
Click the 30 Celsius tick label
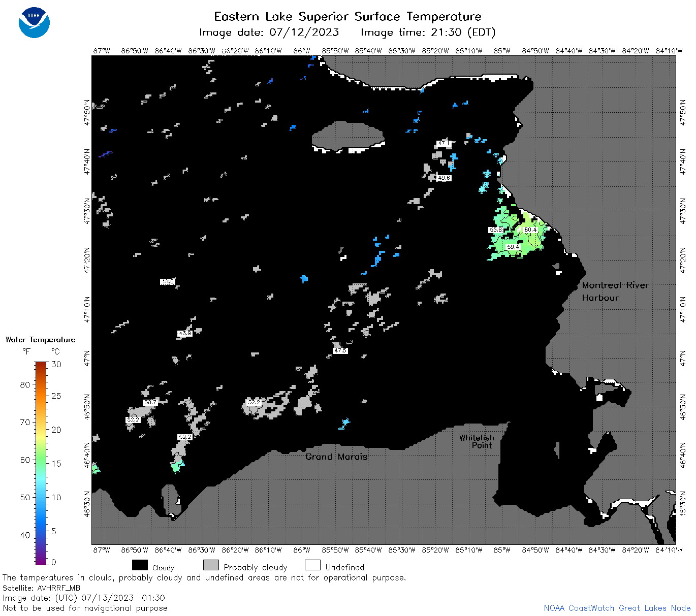point(56,364)
